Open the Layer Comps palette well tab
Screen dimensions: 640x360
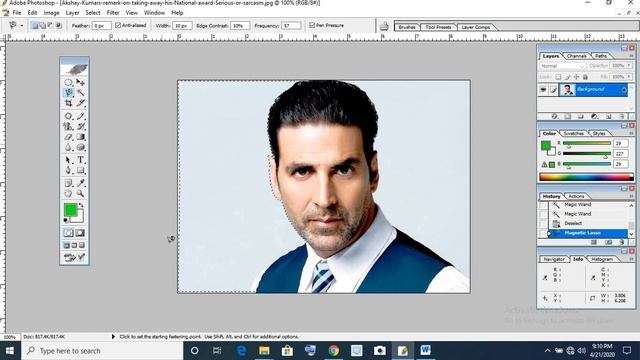476,27
